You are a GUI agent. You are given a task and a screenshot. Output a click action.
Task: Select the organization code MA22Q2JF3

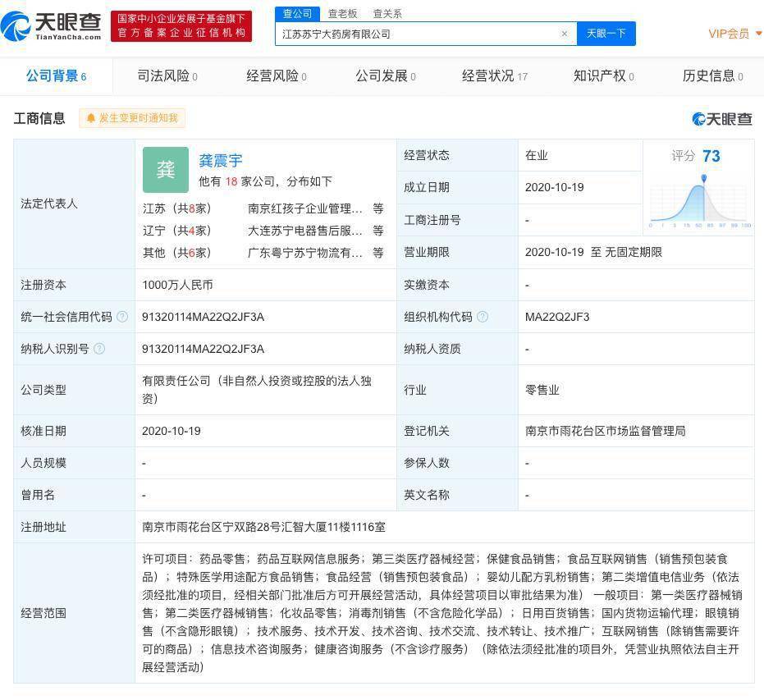tap(557, 317)
